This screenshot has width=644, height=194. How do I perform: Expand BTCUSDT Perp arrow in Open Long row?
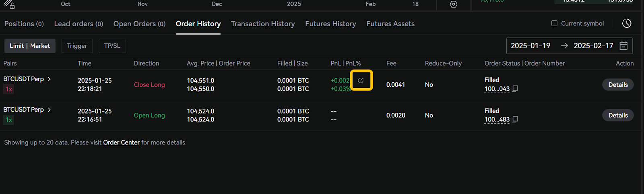tap(49, 109)
